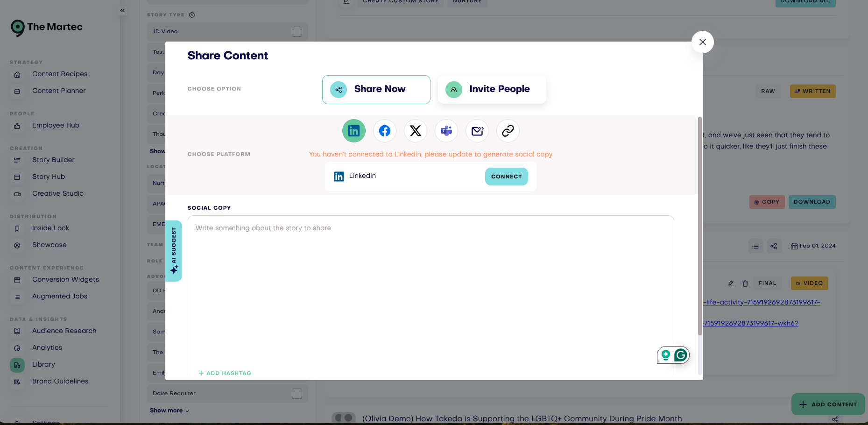Viewport: 868px width, 425px height.
Task: Open Inside Look page
Action: coord(50,228)
